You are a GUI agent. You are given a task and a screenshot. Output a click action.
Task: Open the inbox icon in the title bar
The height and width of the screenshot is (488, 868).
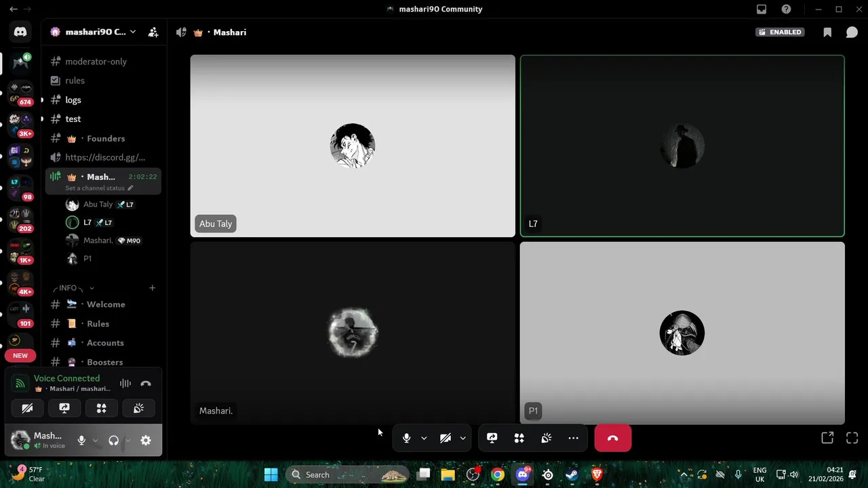point(762,9)
